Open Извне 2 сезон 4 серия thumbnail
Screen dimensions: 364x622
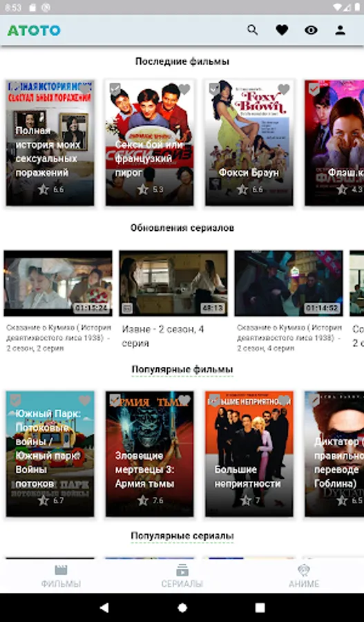[x=173, y=283]
